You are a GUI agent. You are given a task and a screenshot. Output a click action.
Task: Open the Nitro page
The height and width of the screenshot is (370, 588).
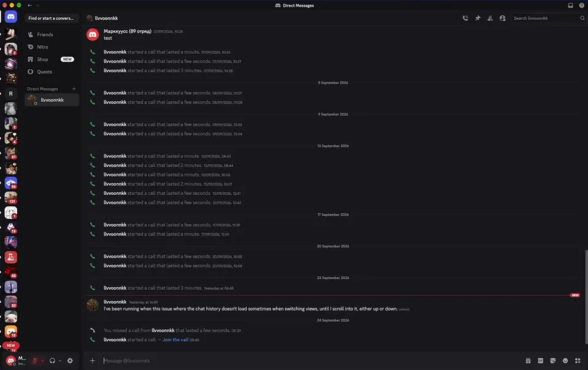(x=51, y=47)
